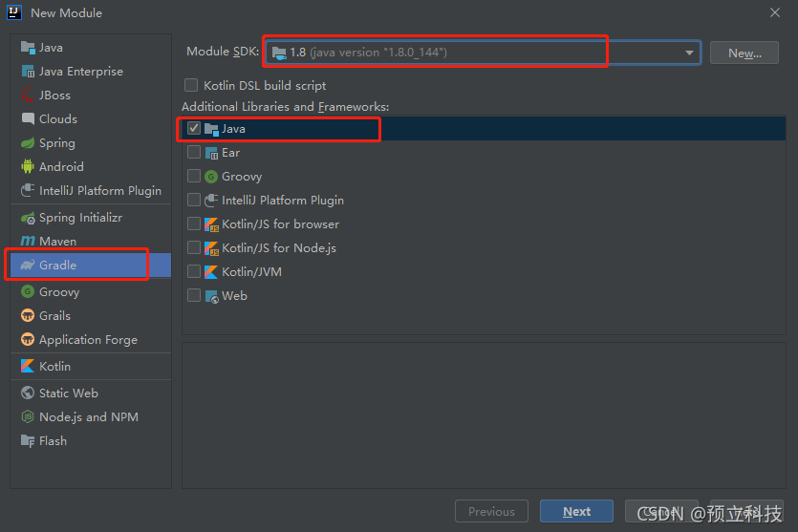Check the IntelliJ Platform Plugin checkbox
The width and height of the screenshot is (798, 532).
tap(194, 200)
